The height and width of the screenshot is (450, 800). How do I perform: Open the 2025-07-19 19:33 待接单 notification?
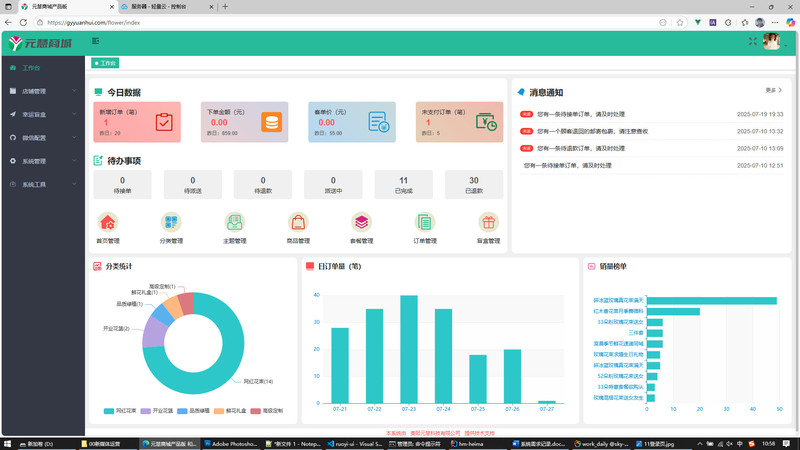coord(652,114)
